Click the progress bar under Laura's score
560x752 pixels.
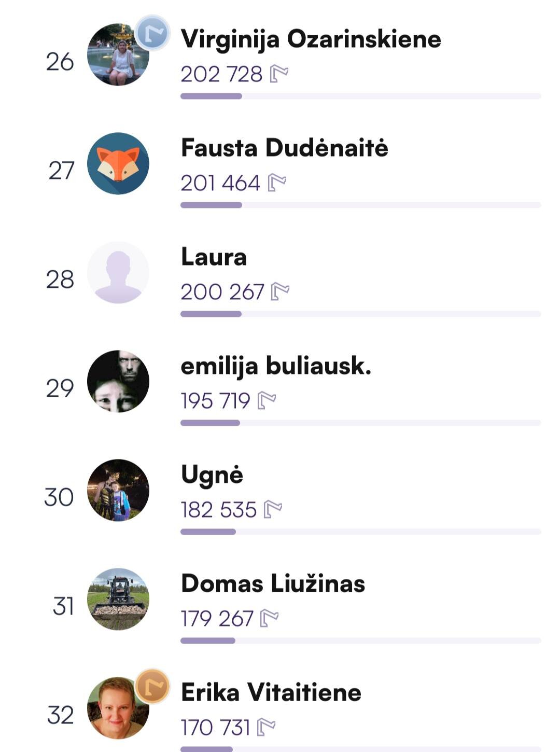pyautogui.click(x=360, y=314)
